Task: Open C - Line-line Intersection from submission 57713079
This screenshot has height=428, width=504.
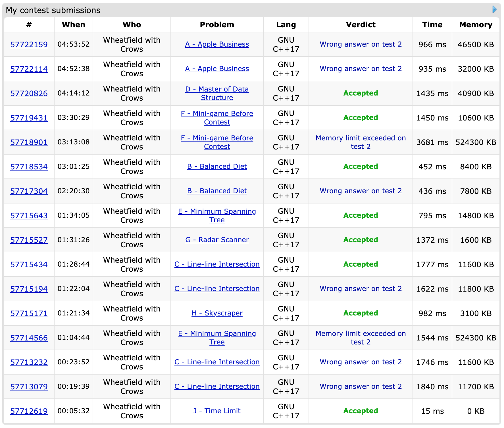Action: (217, 387)
